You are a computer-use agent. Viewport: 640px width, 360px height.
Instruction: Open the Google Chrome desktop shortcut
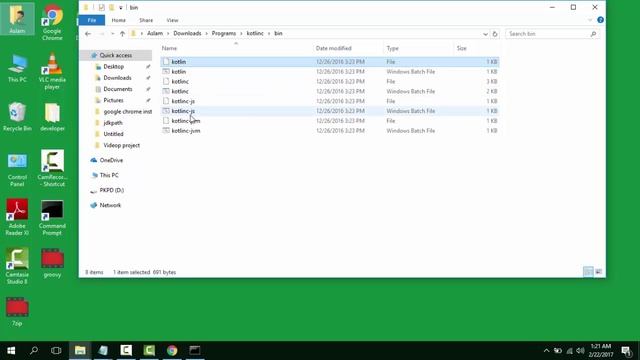[x=52, y=22]
